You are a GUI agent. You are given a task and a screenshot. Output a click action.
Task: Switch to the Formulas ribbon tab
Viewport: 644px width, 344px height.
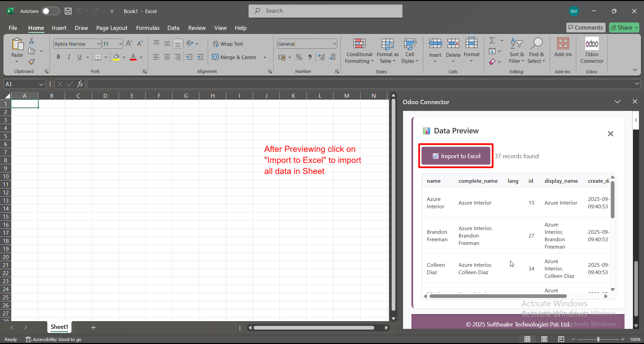pos(148,28)
